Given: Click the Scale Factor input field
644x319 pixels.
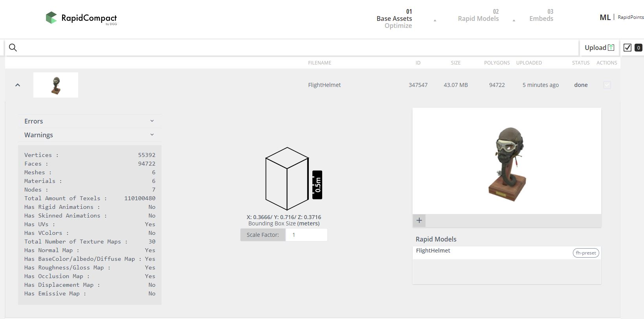Looking at the screenshot, I should tap(306, 235).
